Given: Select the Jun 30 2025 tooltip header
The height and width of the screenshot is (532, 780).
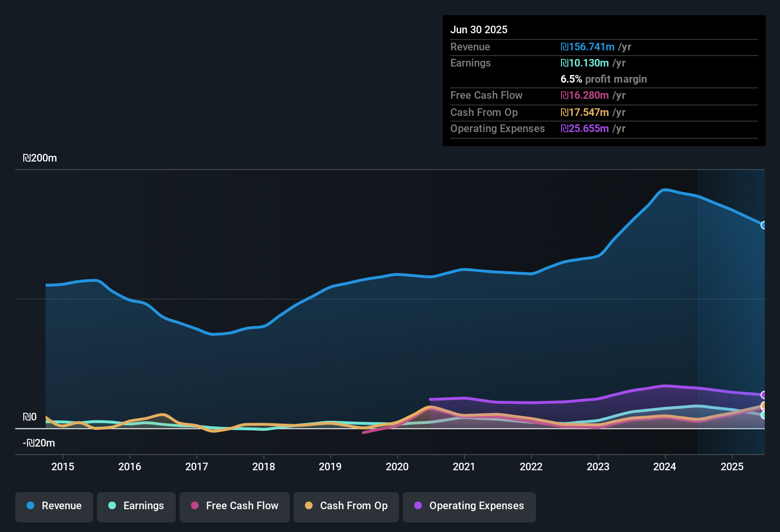Looking at the screenshot, I should [479, 29].
